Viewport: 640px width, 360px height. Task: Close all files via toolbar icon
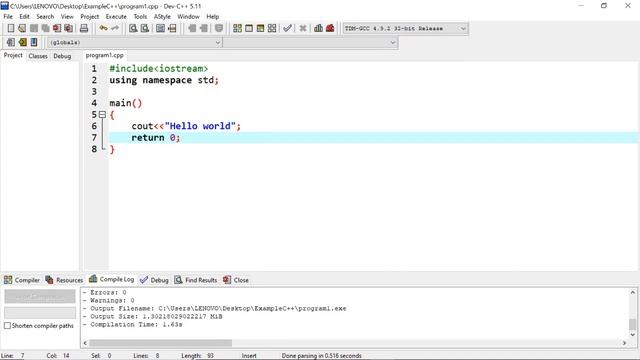pyautogui.click(x=69, y=28)
